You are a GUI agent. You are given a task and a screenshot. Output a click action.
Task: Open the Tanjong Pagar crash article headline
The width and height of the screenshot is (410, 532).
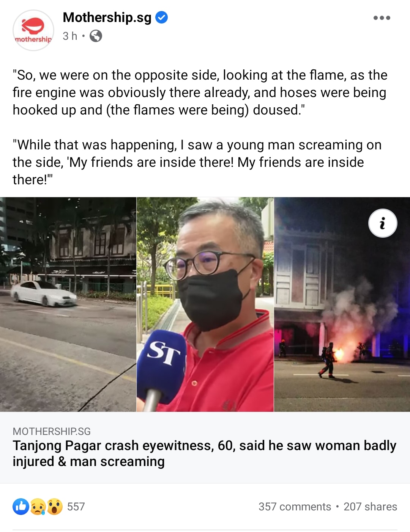(204, 454)
